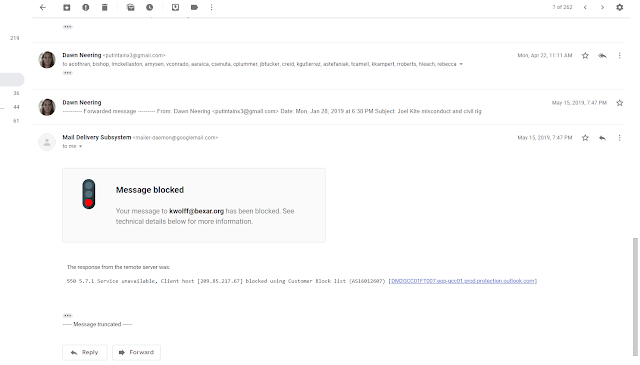Open the Labels menu

(x=194, y=7)
